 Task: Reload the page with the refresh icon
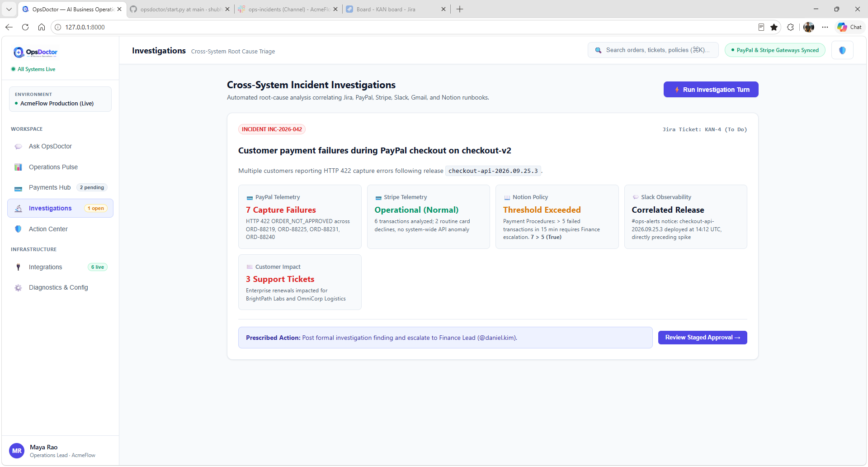25,27
